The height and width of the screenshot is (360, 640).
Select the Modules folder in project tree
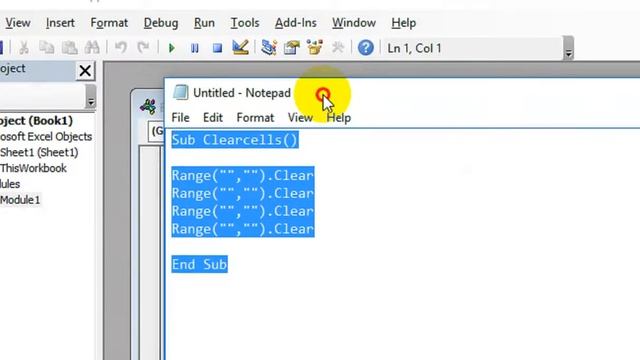tap(10, 184)
